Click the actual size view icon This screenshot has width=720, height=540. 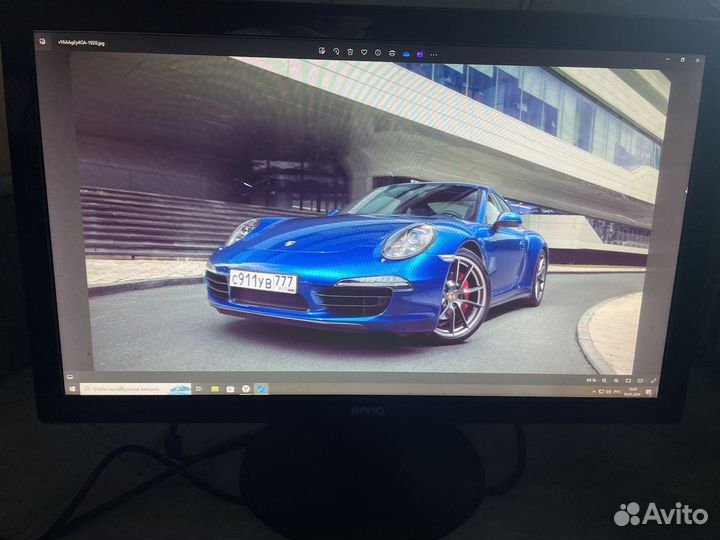coord(640,381)
